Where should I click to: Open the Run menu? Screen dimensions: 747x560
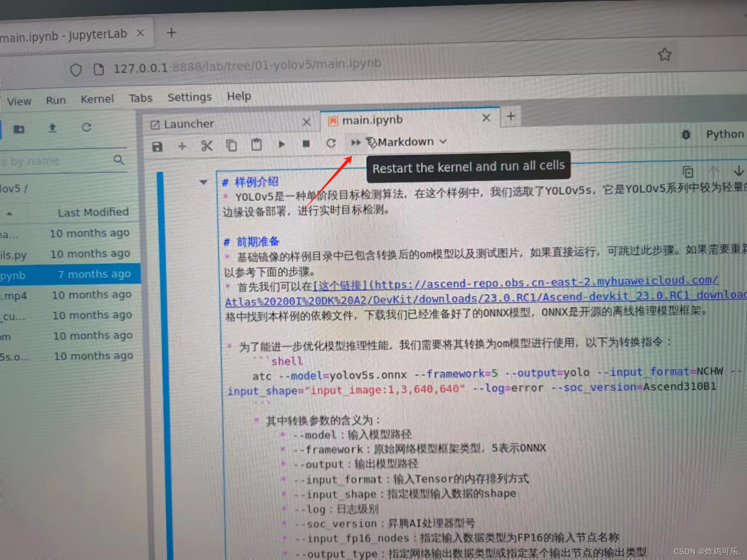click(56, 100)
